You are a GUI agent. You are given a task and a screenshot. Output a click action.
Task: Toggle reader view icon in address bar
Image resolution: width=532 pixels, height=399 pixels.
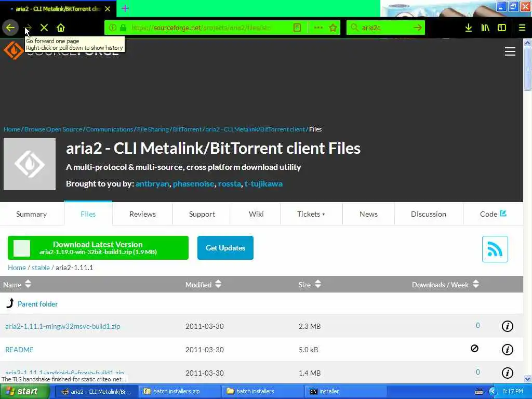click(x=297, y=28)
